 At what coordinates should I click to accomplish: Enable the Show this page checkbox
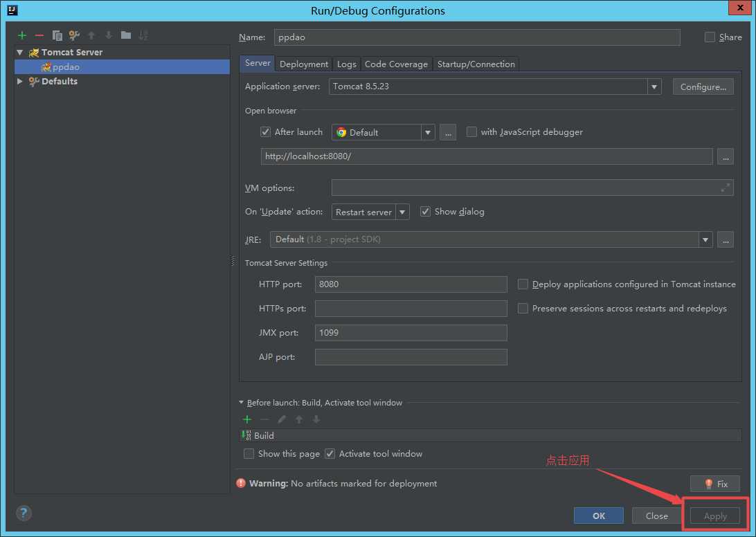[x=249, y=453]
